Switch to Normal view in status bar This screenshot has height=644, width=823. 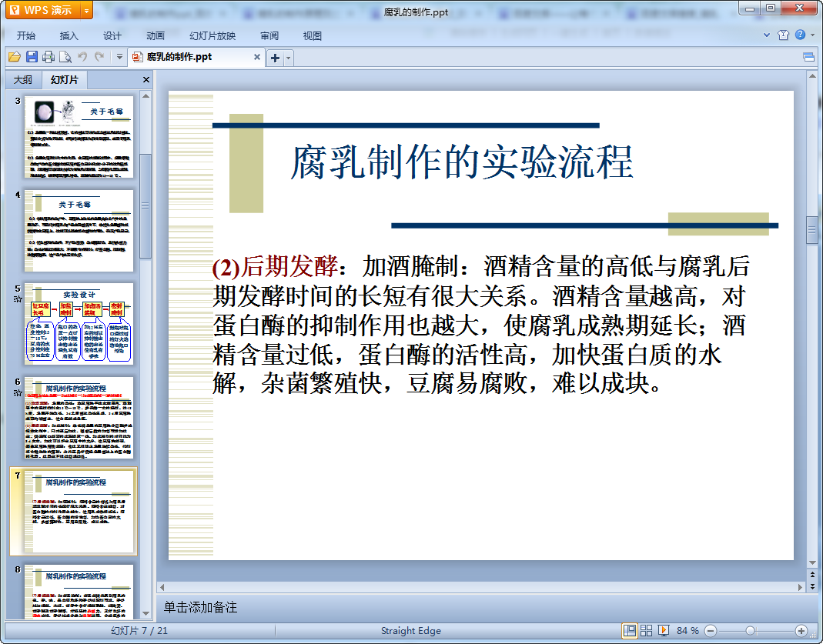coord(629,630)
